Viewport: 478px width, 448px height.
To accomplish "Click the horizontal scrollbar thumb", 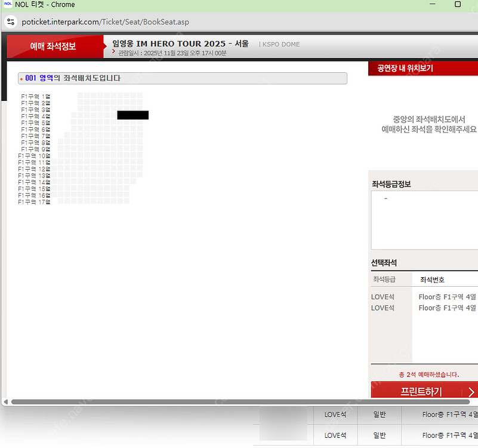I will click(x=240, y=401).
